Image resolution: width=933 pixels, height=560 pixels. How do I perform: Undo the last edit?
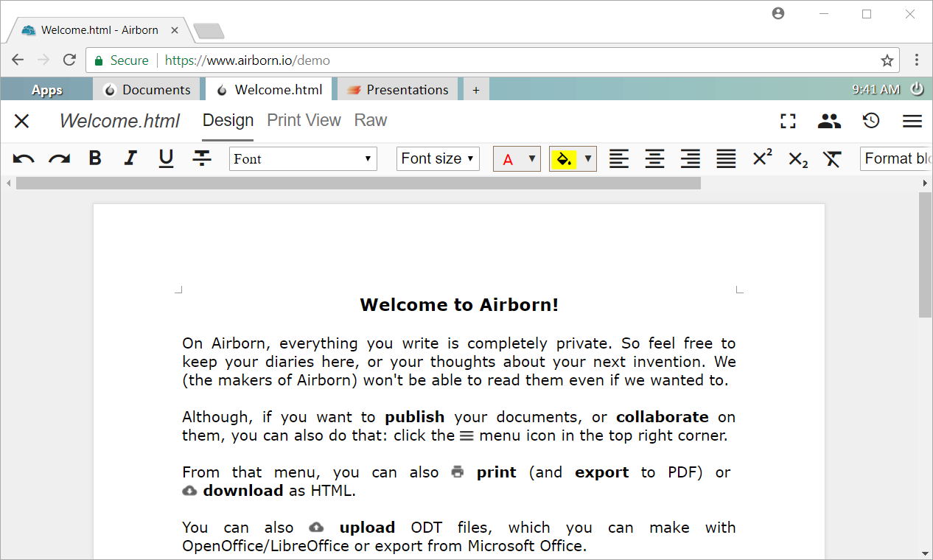(23, 158)
